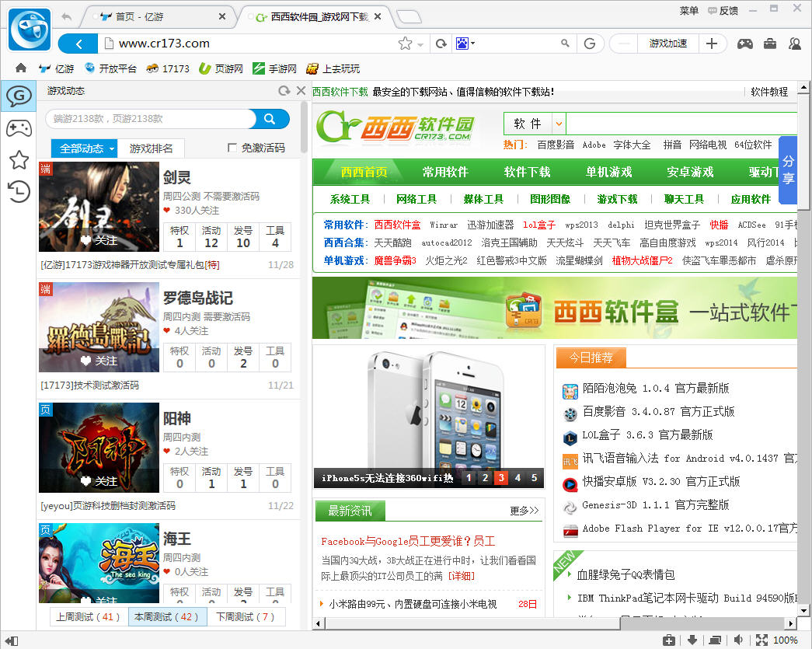Reload the page with the refresh icon
812x649 pixels.
point(441,44)
